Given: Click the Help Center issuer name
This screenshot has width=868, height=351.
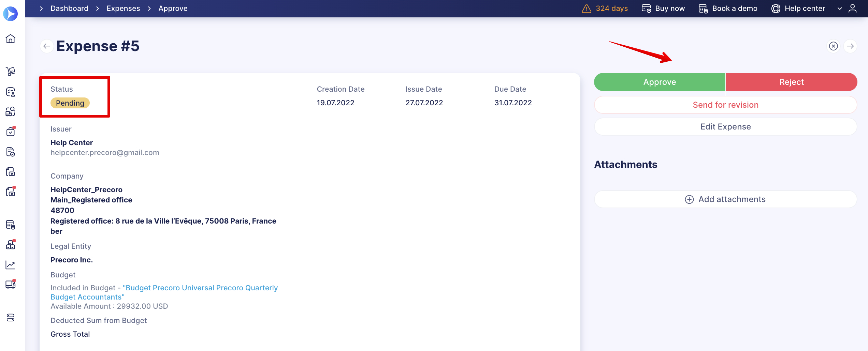Looking at the screenshot, I should 72,143.
